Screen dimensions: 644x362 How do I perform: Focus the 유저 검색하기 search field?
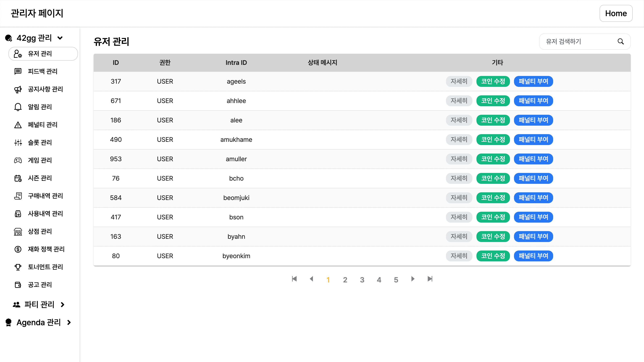click(x=584, y=42)
